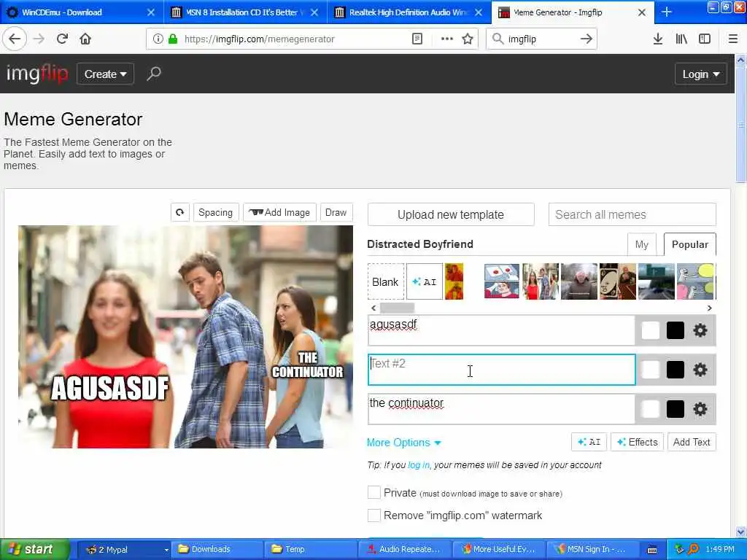The image size is (747, 560).
Task: Go back with the browser back arrow
Action: click(15, 39)
